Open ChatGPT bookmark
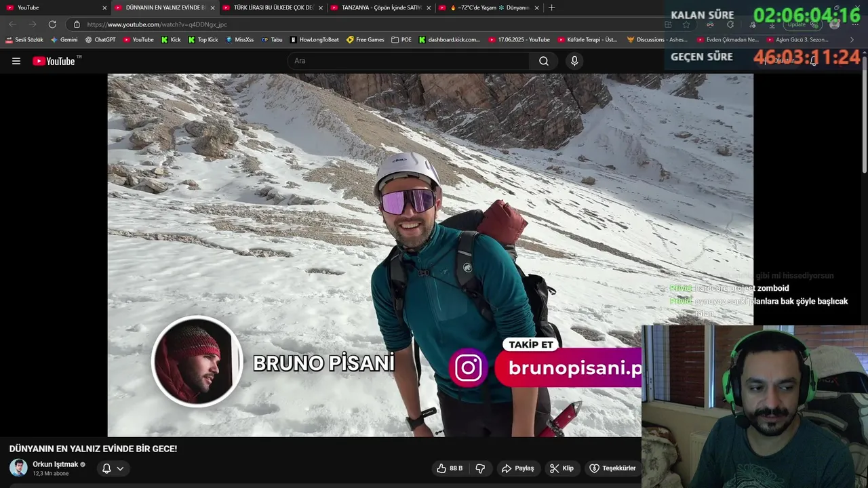This screenshot has height=488, width=868. [100, 40]
